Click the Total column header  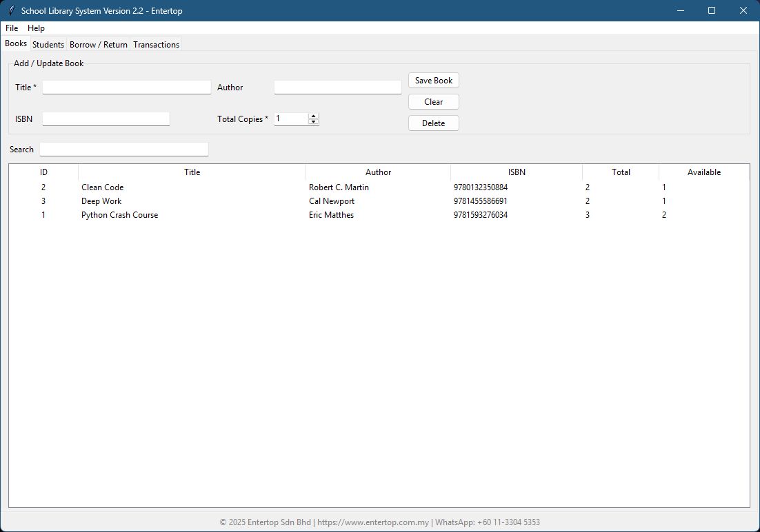tap(621, 172)
